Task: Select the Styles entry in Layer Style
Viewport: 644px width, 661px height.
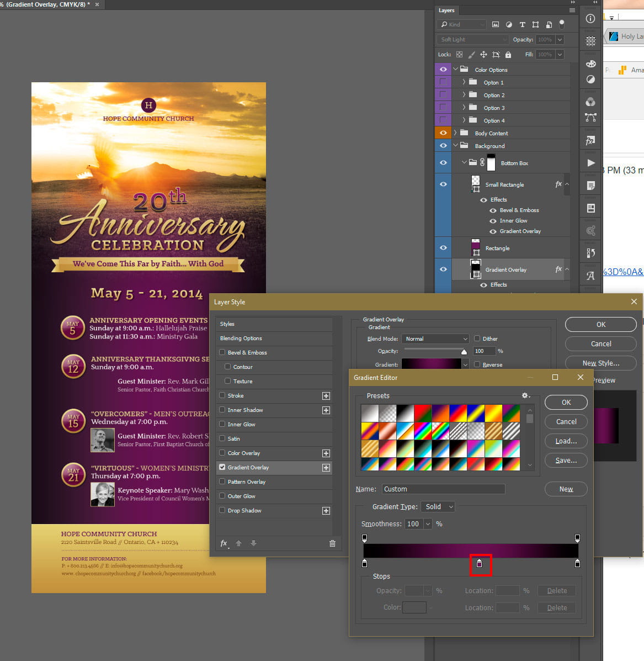Action: (227, 324)
